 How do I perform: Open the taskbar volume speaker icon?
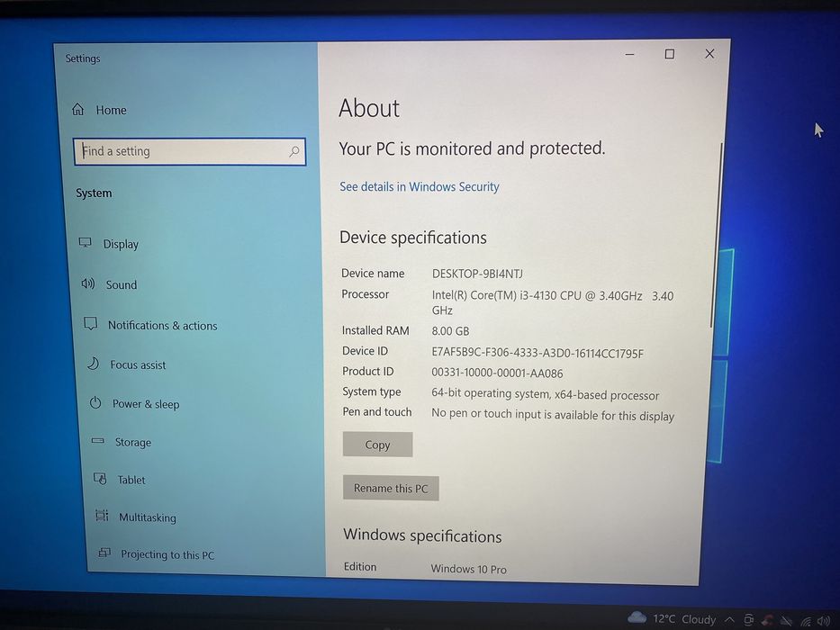point(824,621)
